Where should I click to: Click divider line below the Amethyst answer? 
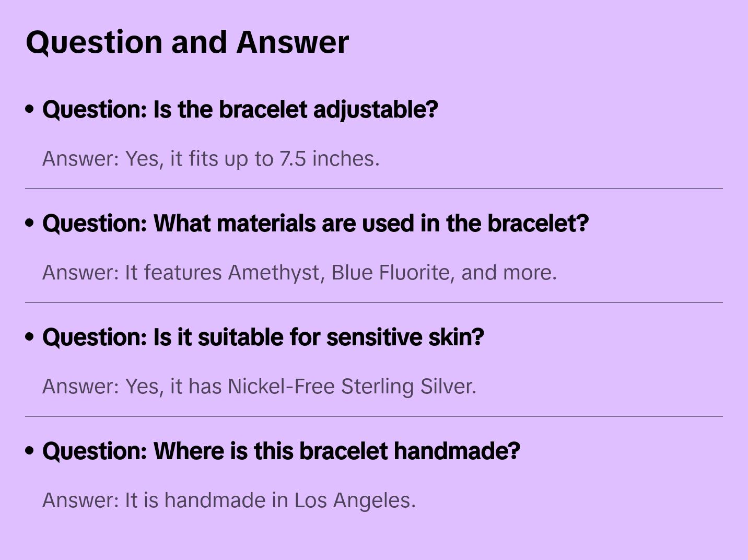[x=373, y=302]
